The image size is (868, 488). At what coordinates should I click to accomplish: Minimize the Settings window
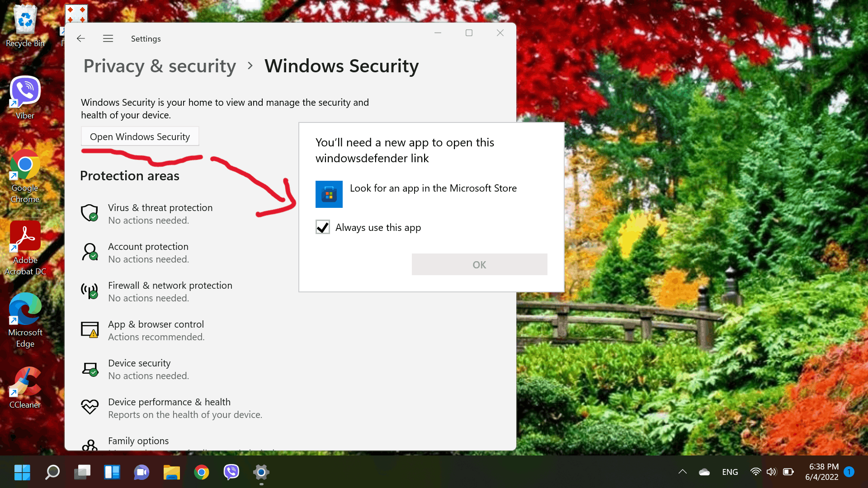tap(438, 33)
